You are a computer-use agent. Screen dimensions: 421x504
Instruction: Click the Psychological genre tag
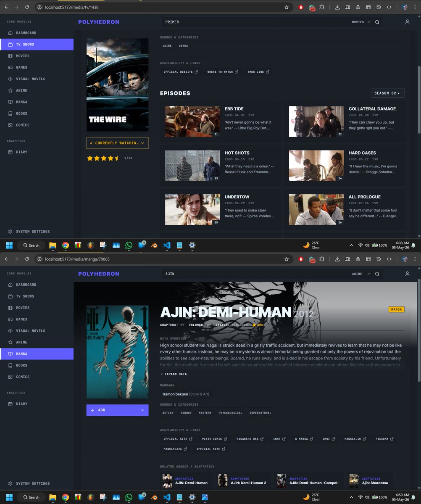click(x=230, y=413)
